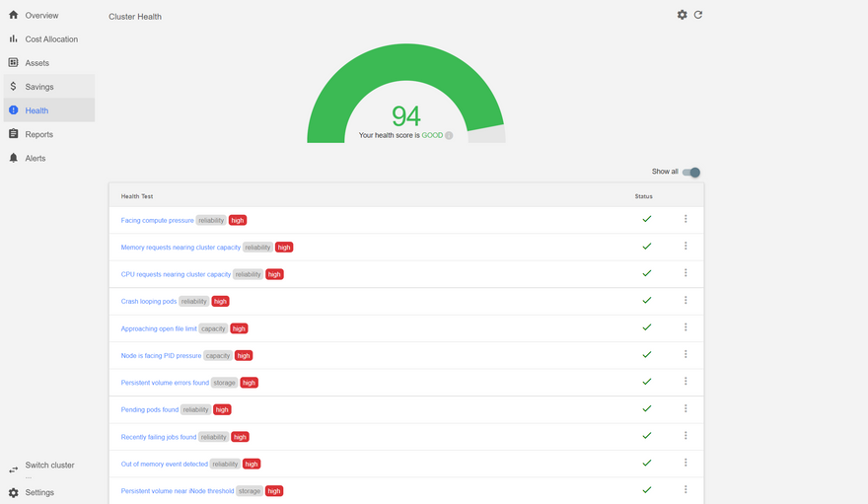Viewport: 868px width, 504px height.
Task: Refresh the Cluster Health page
Action: [698, 15]
